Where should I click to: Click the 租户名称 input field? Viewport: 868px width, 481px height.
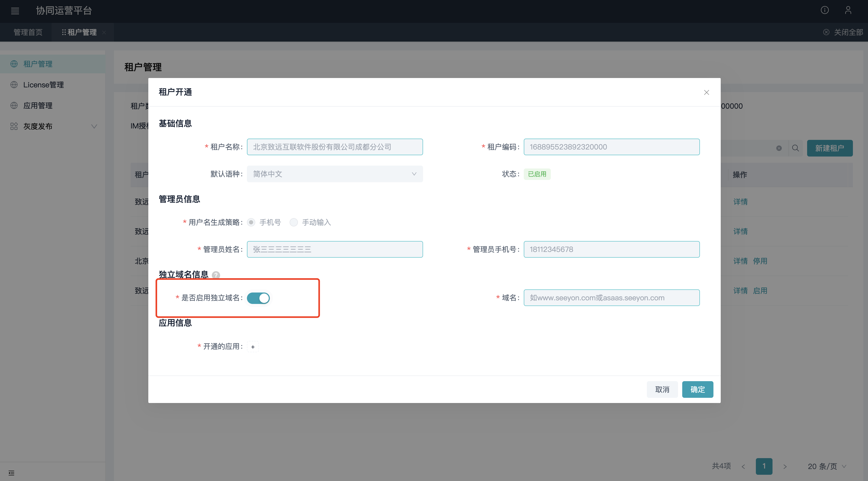(x=335, y=147)
